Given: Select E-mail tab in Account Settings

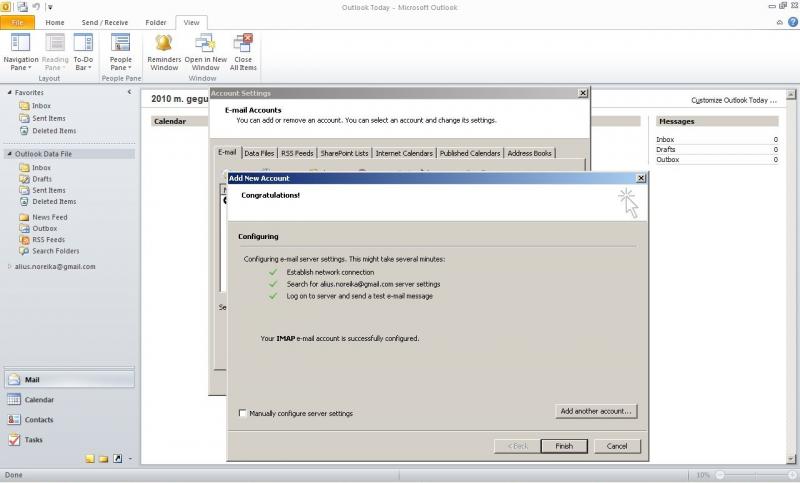Looking at the screenshot, I should pyautogui.click(x=227, y=152).
